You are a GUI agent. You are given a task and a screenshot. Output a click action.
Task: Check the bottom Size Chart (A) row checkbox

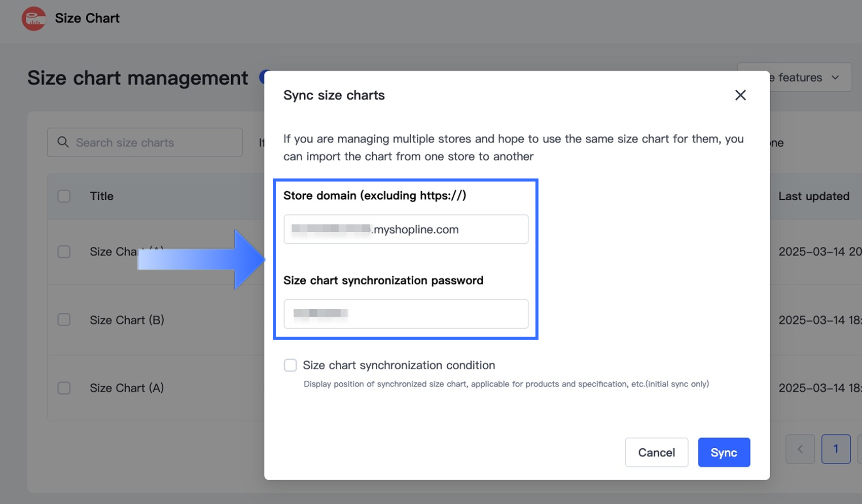[x=64, y=388]
